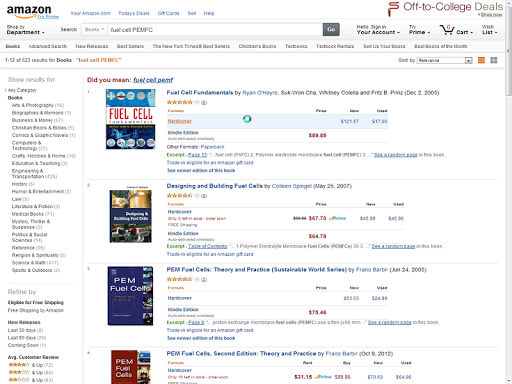The height and width of the screenshot is (384, 512).
Task: Click Designing and Building Fuel Cells star rating
Action: click(180, 196)
